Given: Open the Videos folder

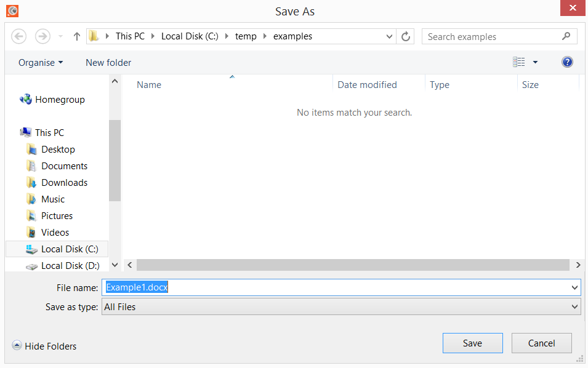Looking at the screenshot, I should point(54,232).
